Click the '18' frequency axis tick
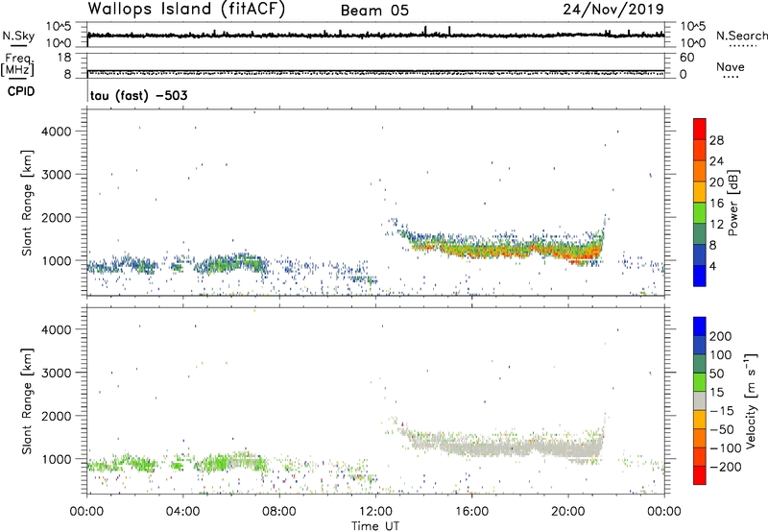This screenshot has height=532, width=768. pos(64,58)
